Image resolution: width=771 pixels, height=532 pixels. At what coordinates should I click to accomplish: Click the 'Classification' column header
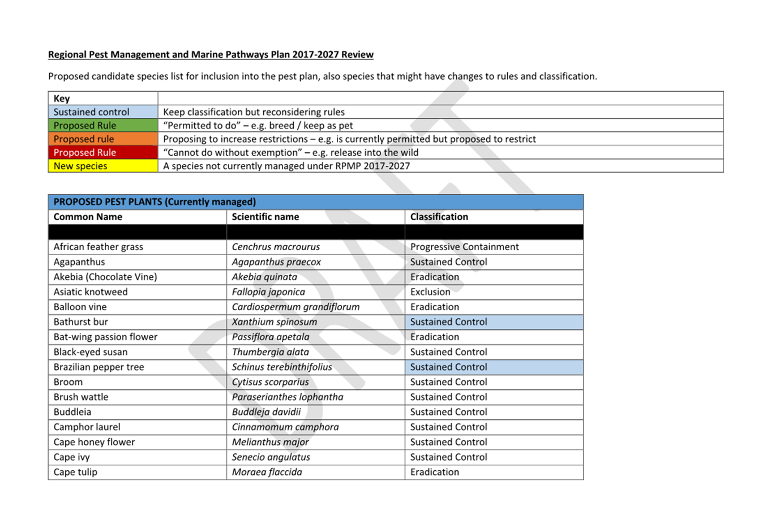coord(494,217)
